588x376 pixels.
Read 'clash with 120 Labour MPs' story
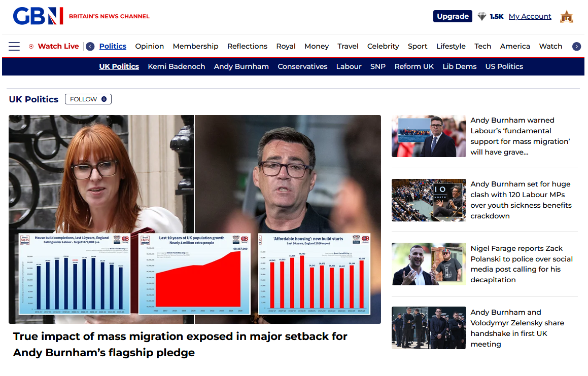click(x=521, y=200)
